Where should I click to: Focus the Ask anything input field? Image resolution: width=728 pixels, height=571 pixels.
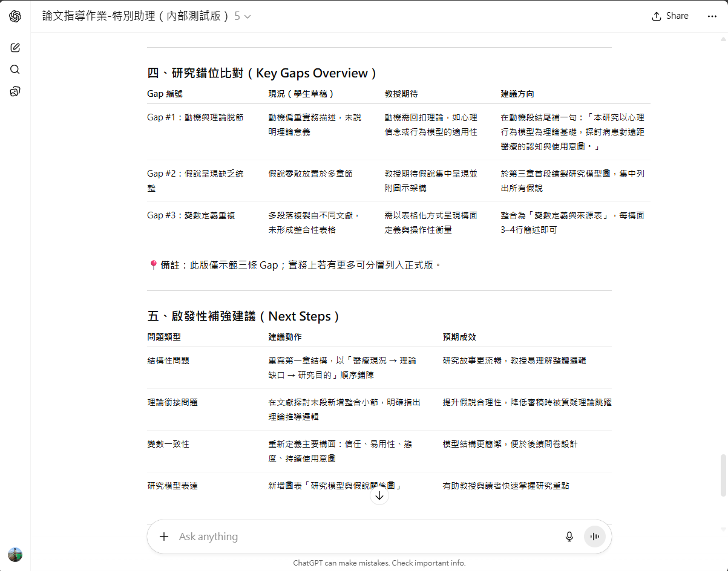tap(363, 537)
